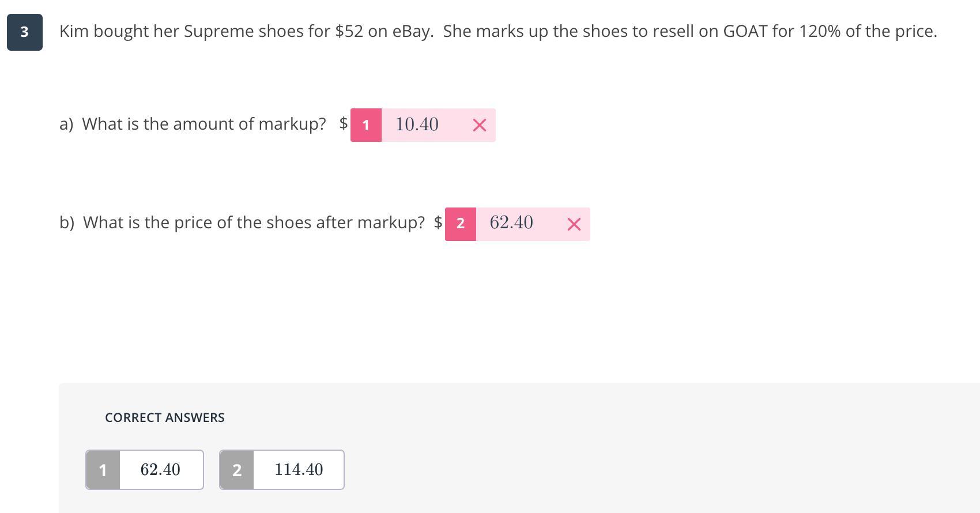Click the "b)" part label

coord(67,222)
